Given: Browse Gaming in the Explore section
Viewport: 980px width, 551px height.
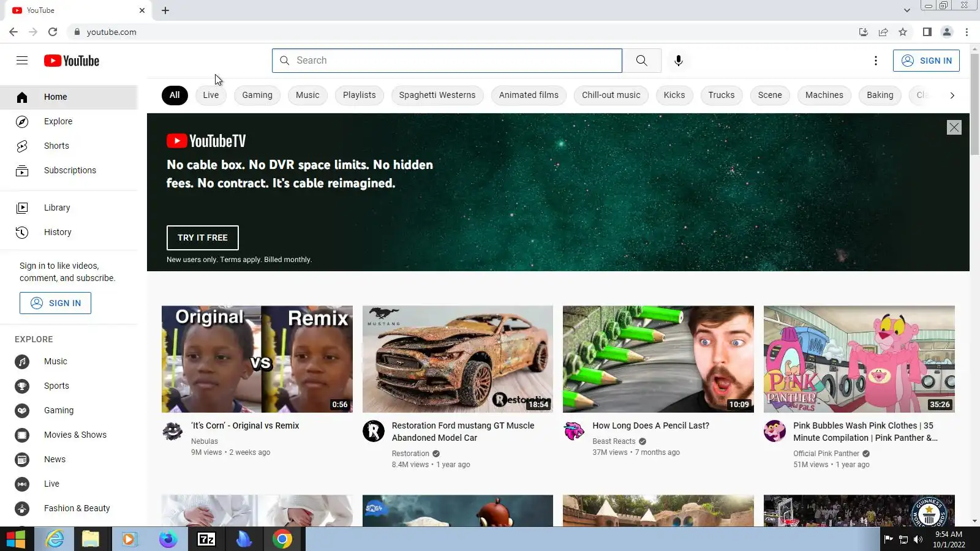Looking at the screenshot, I should click(69, 410).
